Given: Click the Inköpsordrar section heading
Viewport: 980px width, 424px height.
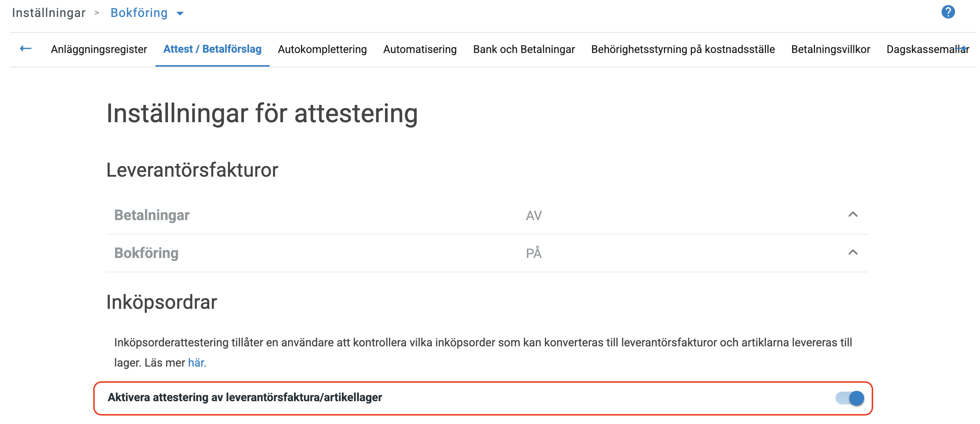Looking at the screenshot, I should pos(162,303).
